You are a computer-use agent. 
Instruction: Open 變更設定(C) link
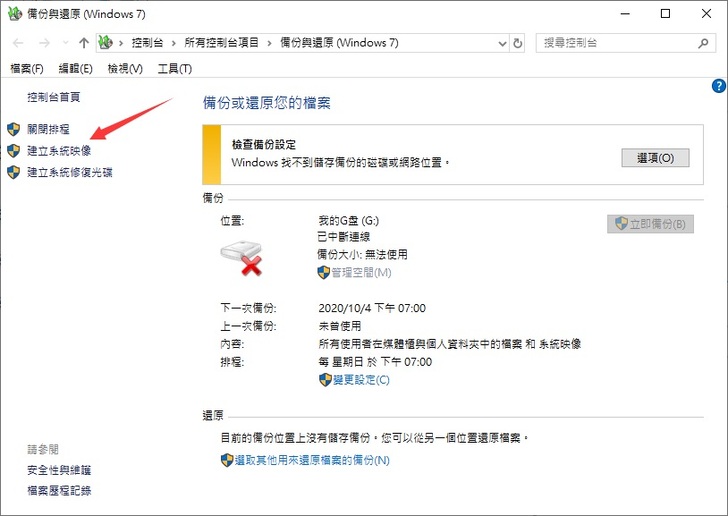coord(361,380)
